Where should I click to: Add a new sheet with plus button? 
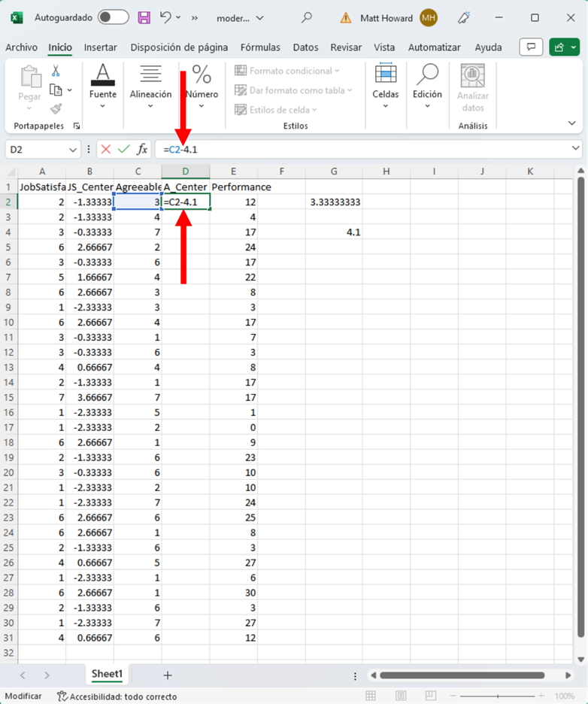pos(168,675)
